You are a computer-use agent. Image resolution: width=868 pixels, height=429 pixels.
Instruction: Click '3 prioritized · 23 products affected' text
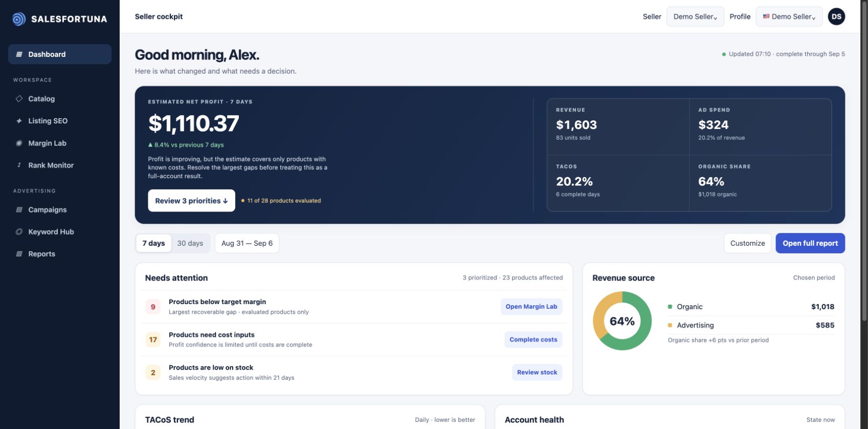coord(513,277)
